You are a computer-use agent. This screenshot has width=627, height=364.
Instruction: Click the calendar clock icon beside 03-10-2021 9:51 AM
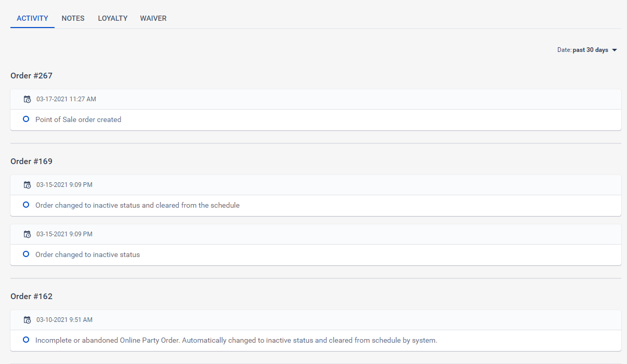pos(28,320)
